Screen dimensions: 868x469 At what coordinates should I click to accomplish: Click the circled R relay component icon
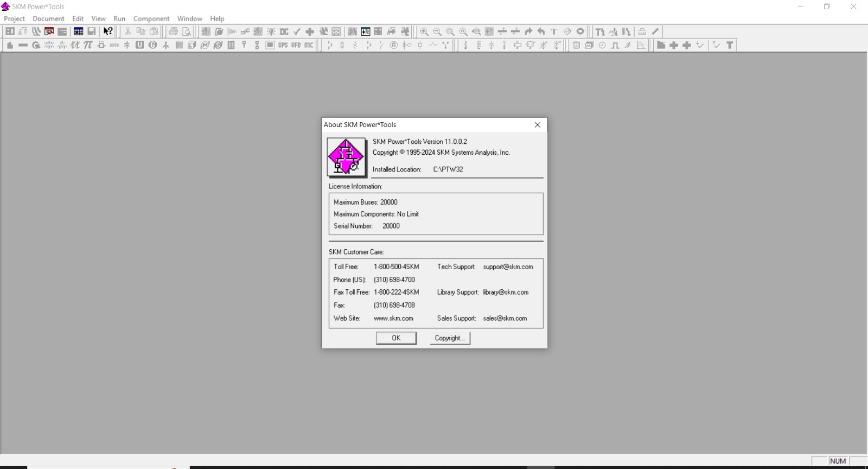pyautogui.click(x=394, y=45)
